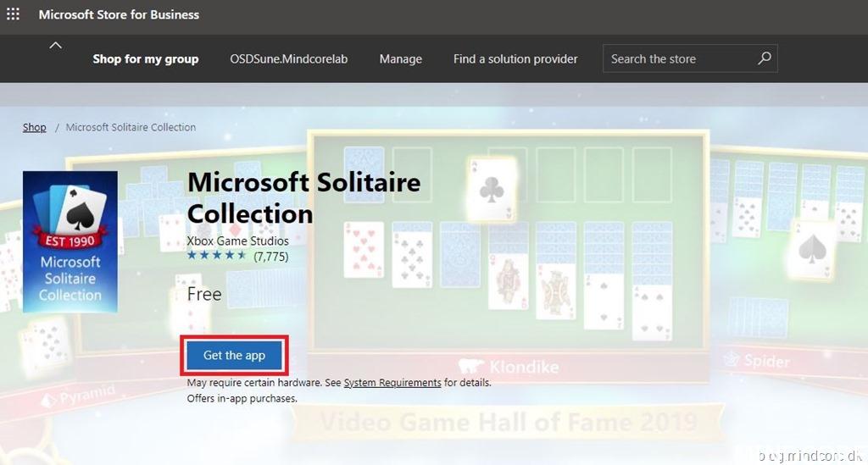868x465 pixels.
Task: Collapse the navigation bar with the chevron
Action: coord(56,46)
